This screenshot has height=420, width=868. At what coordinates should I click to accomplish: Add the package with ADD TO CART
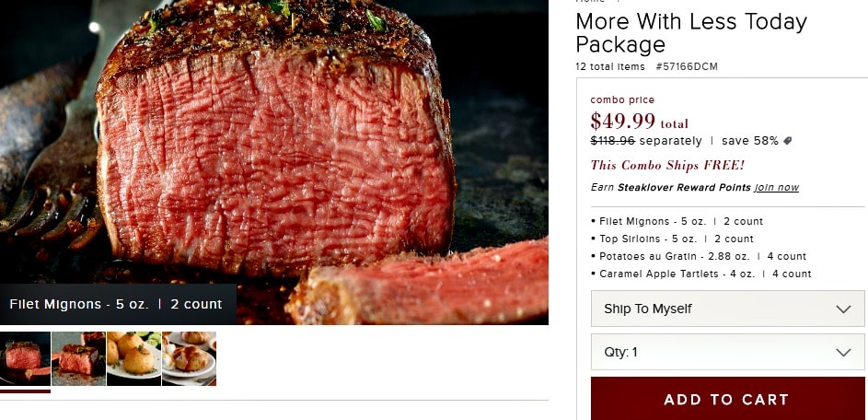tap(727, 399)
